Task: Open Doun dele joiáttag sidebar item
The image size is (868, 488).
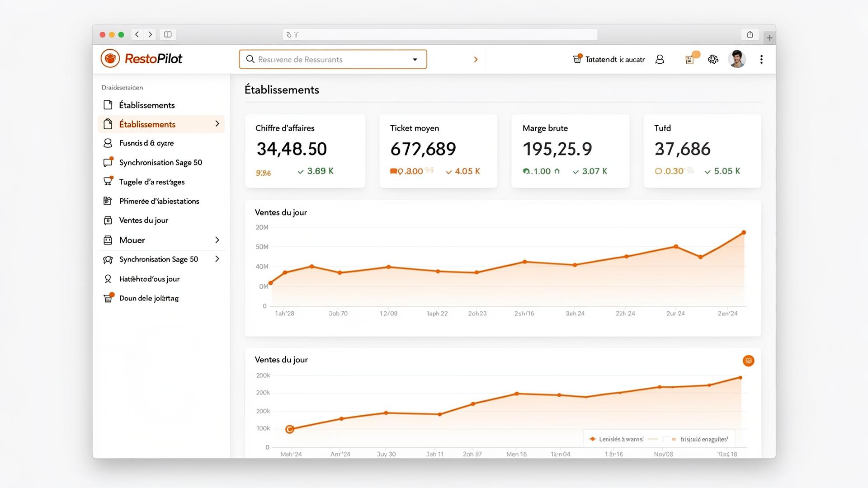Action: click(x=161, y=298)
